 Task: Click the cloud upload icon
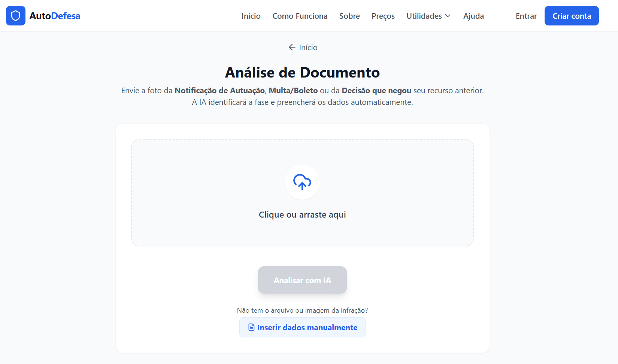[x=302, y=182]
